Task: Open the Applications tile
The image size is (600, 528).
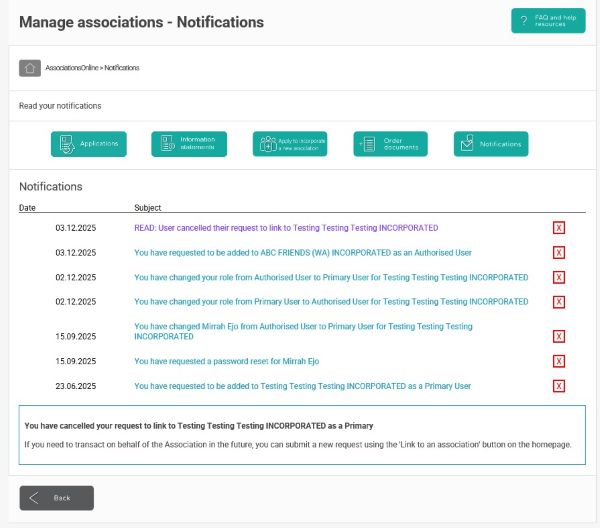Action: click(89, 144)
